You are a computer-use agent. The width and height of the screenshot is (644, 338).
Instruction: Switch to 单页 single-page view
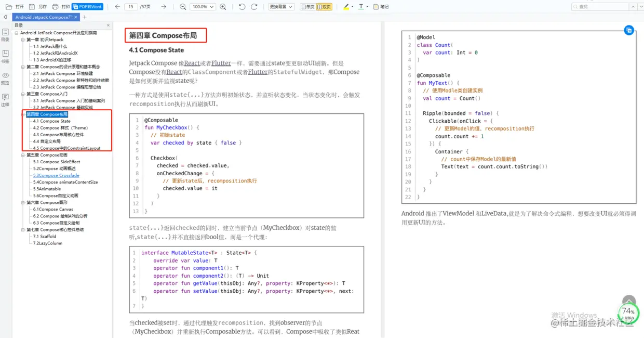click(307, 7)
